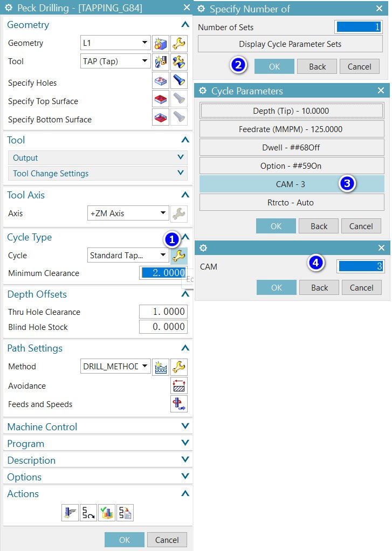392x551 pixels.
Task: Click OK in Cycle Parameters dialog
Action: (276, 226)
